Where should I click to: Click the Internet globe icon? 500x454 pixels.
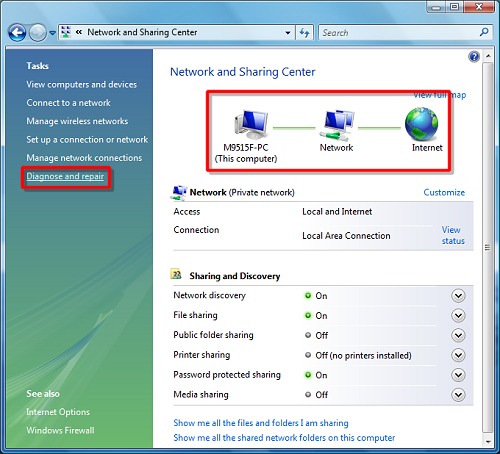coord(422,124)
